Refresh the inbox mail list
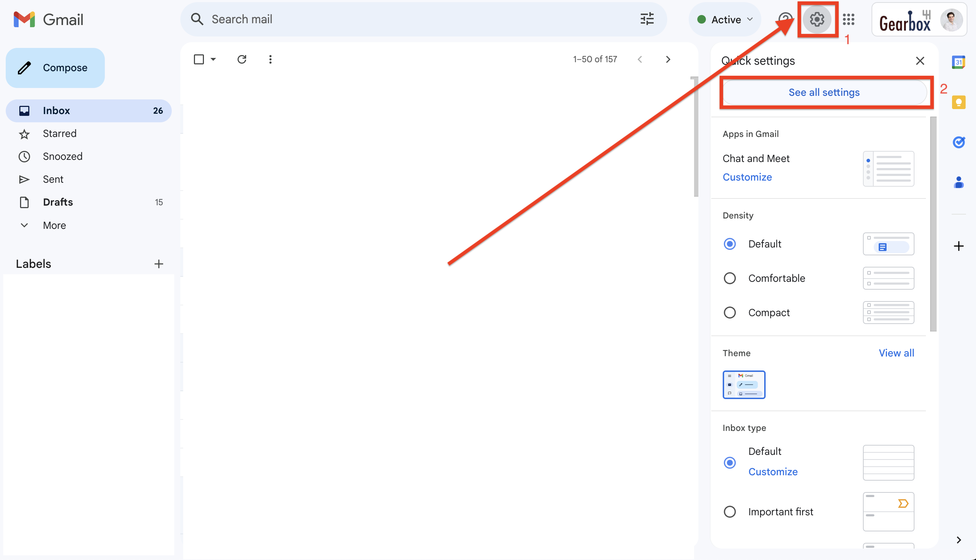Viewport: 976px width, 560px height. coord(242,59)
